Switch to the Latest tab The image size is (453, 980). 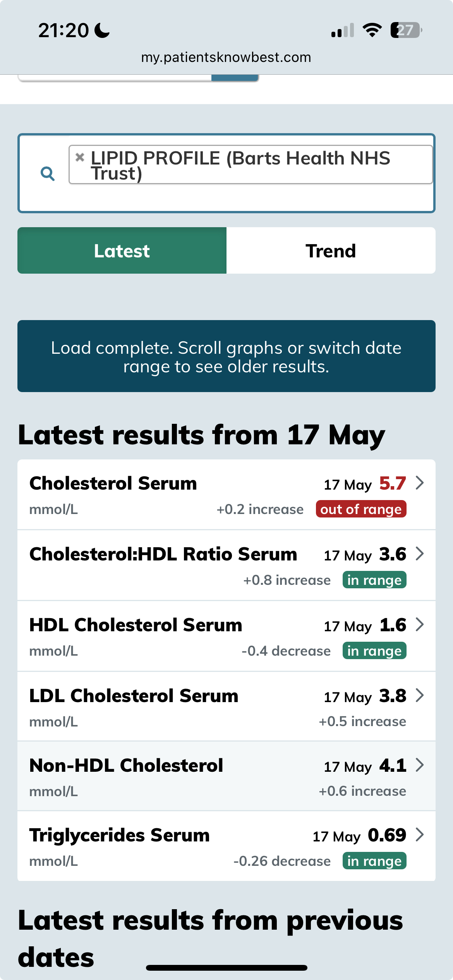122,251
